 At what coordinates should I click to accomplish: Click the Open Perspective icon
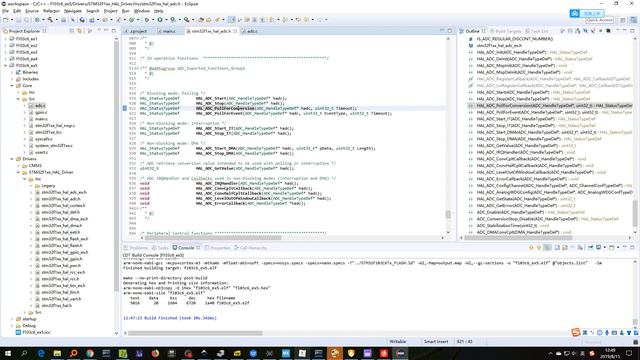(x=622, y=20)
